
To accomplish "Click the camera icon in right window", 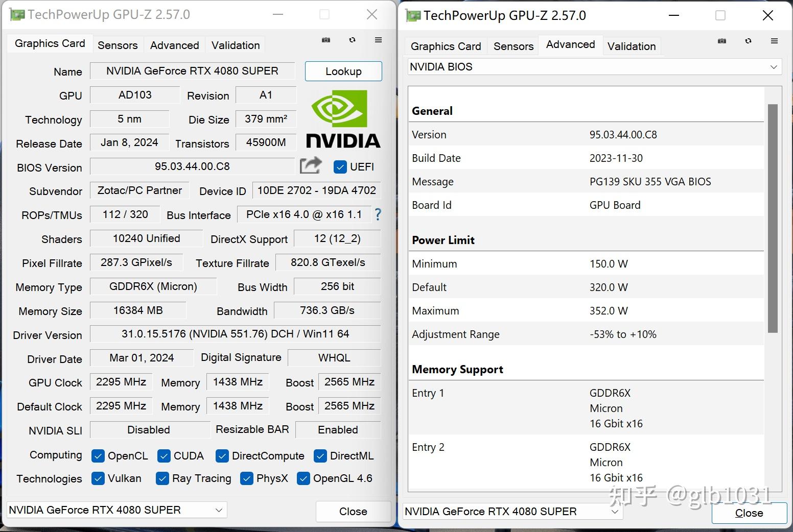I will (x=722, y=41).
